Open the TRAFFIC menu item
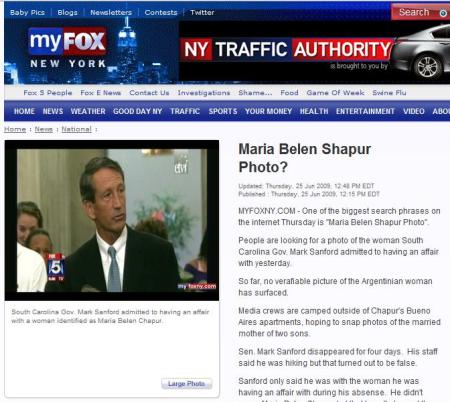 tap(185, 111)
